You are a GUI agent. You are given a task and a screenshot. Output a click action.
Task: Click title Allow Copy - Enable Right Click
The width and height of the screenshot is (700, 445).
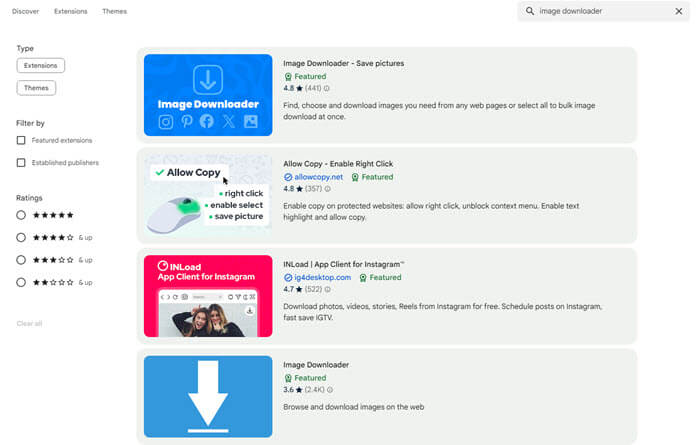click(x=338, y=164)
